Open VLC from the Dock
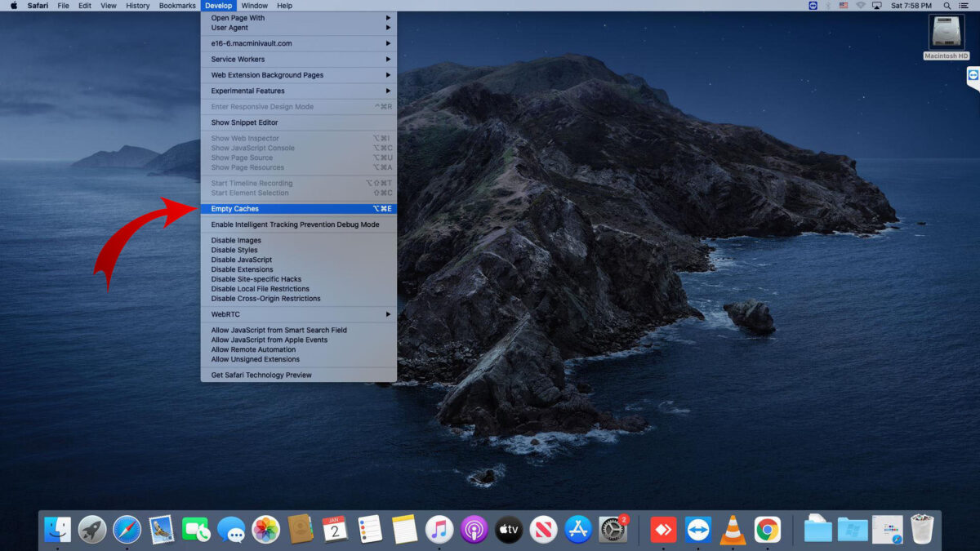 click(x=731, y=529)
